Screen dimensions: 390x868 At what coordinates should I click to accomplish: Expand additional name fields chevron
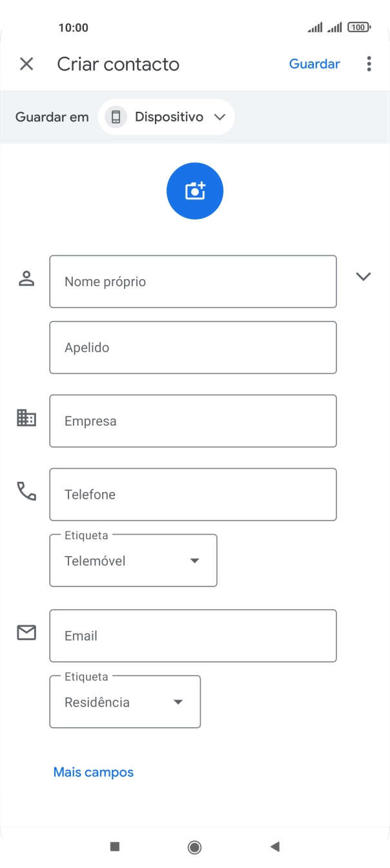coord(364,276)
